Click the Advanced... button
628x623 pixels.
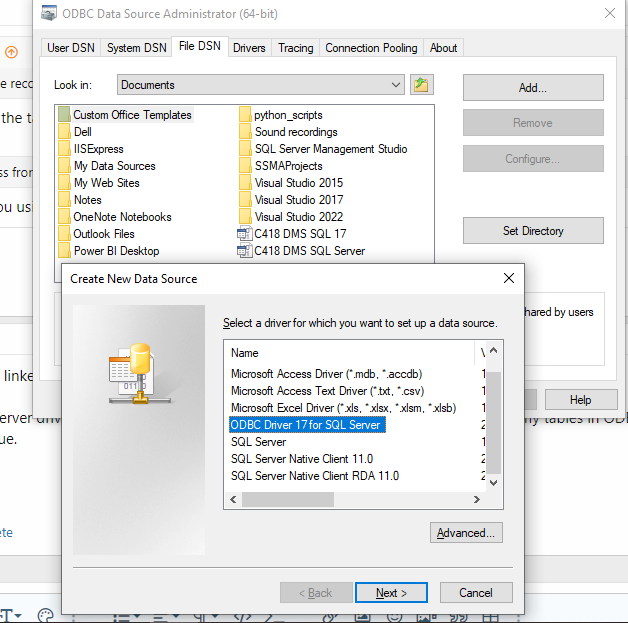466,533
